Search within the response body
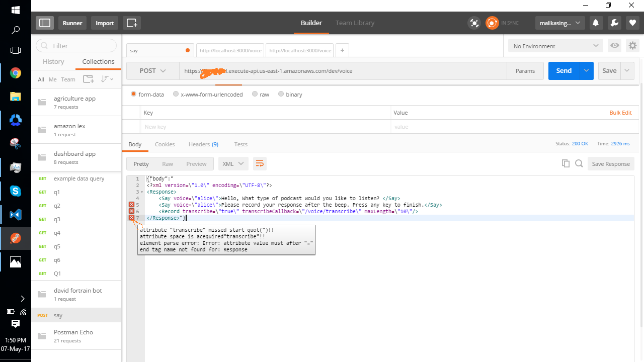644x362 pixels. (579, 163)
